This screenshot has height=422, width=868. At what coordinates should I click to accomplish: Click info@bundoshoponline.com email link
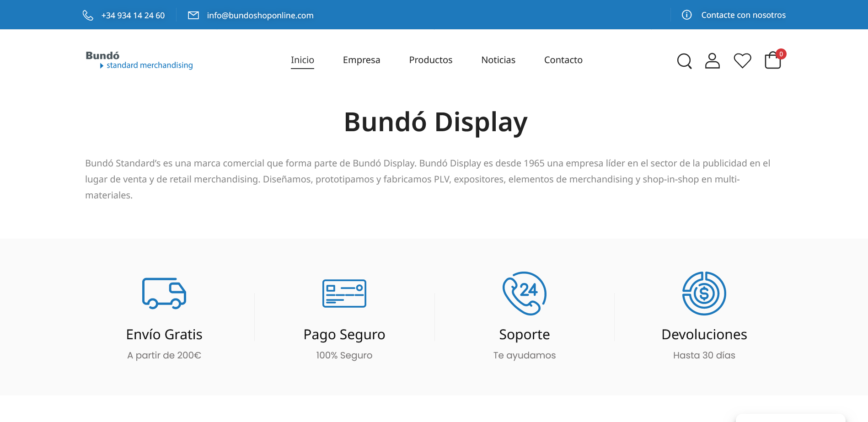pyautogui.click(x=260, y=16)
